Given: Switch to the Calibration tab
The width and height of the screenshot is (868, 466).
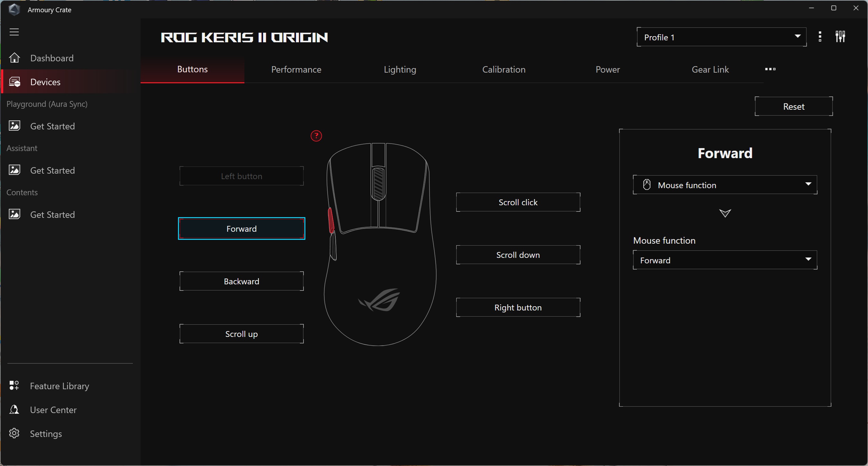Looking at the screenshot, I should point(504,69).
